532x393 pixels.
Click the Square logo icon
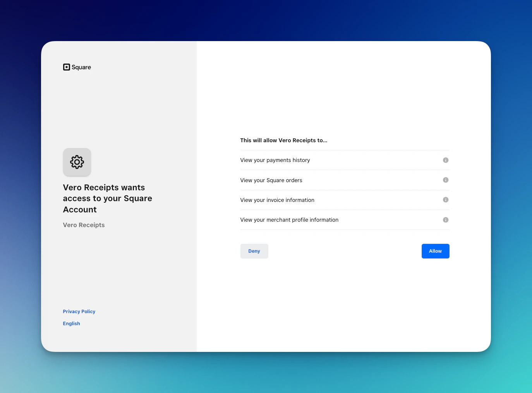pyautogui.click(x=66, y=67)
